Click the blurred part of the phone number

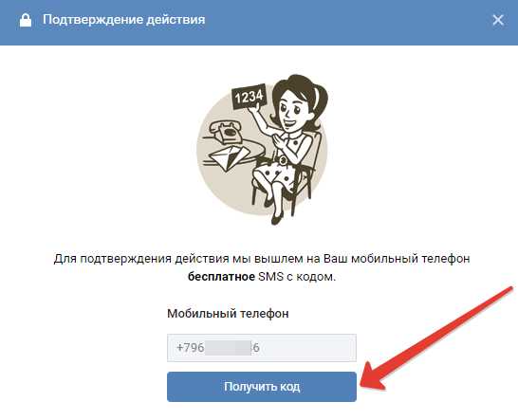tap(228, 348)
